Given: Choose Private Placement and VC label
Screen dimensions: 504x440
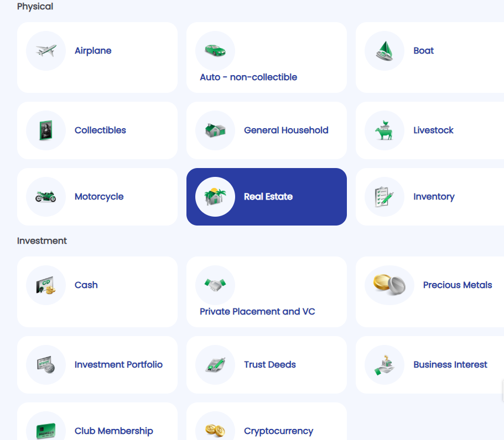Looking at the screenshot, I should coord(257,312).
